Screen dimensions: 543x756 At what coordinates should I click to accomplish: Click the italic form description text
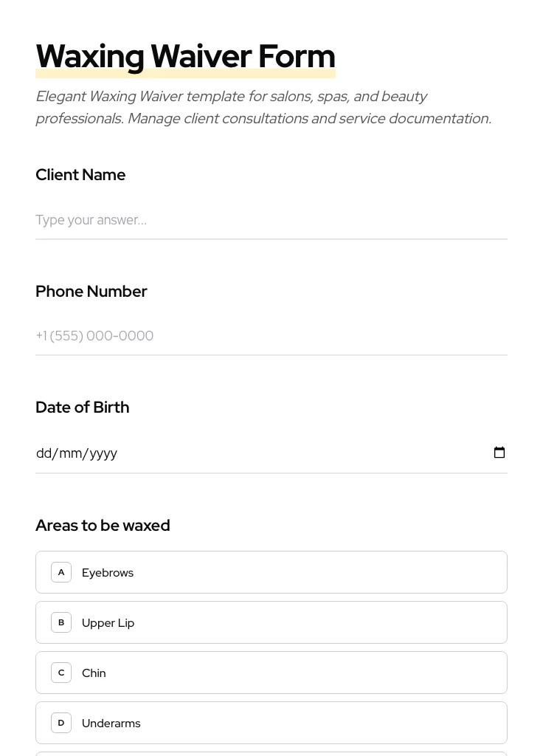click(263, 107)
